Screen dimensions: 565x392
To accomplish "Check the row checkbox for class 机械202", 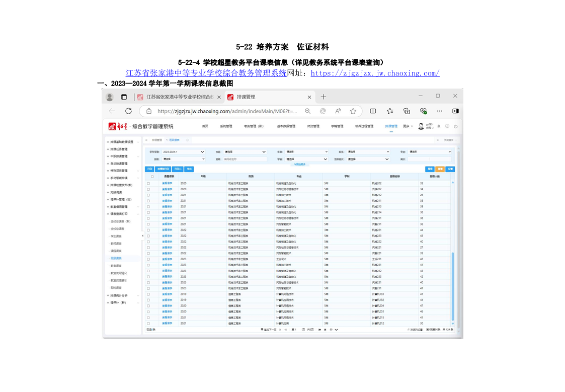I will point(148,183).
